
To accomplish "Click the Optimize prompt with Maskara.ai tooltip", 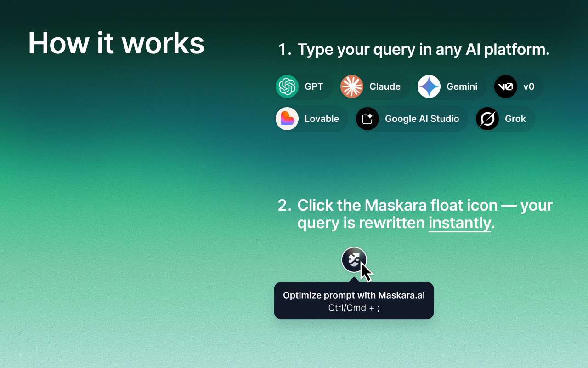I will (x=354, y=295).
